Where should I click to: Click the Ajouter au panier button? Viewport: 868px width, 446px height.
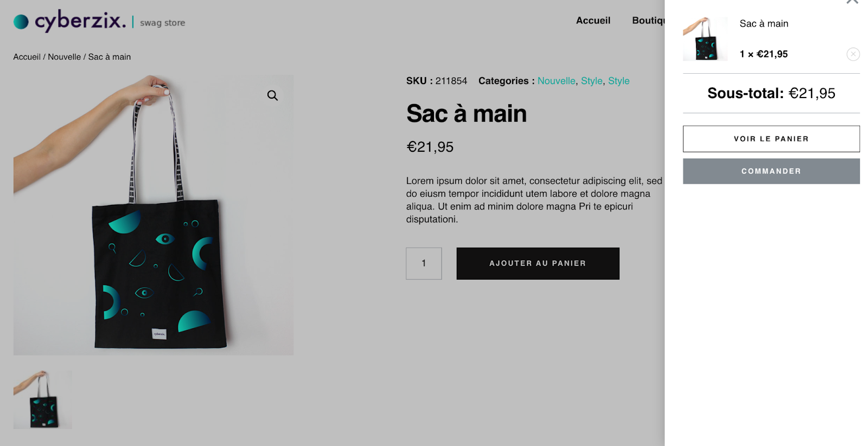pos(538,263)
